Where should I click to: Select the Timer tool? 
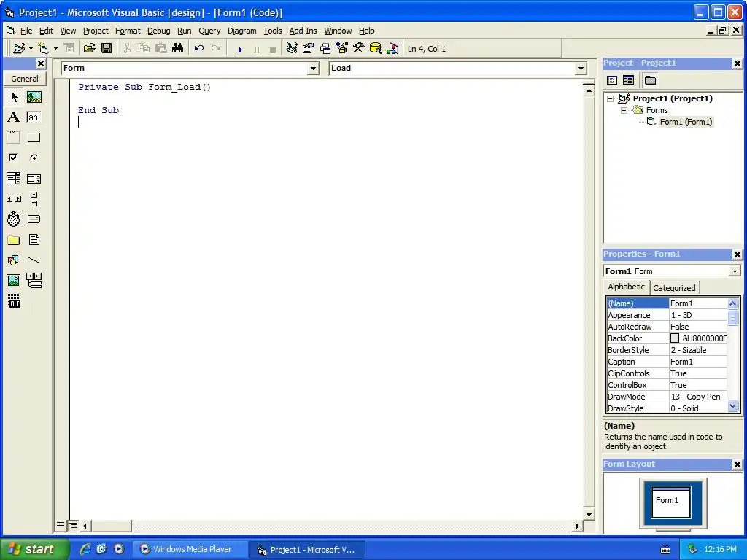[x=14, y=219]
